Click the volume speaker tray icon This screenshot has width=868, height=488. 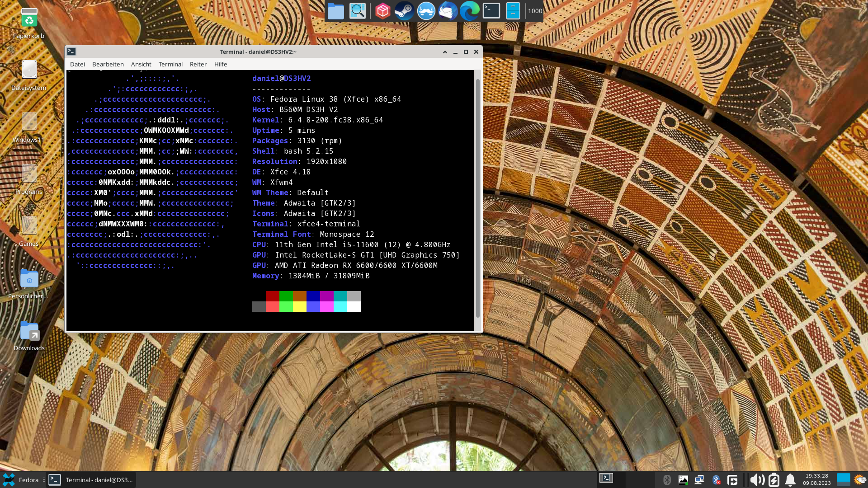tap(757, 479)
